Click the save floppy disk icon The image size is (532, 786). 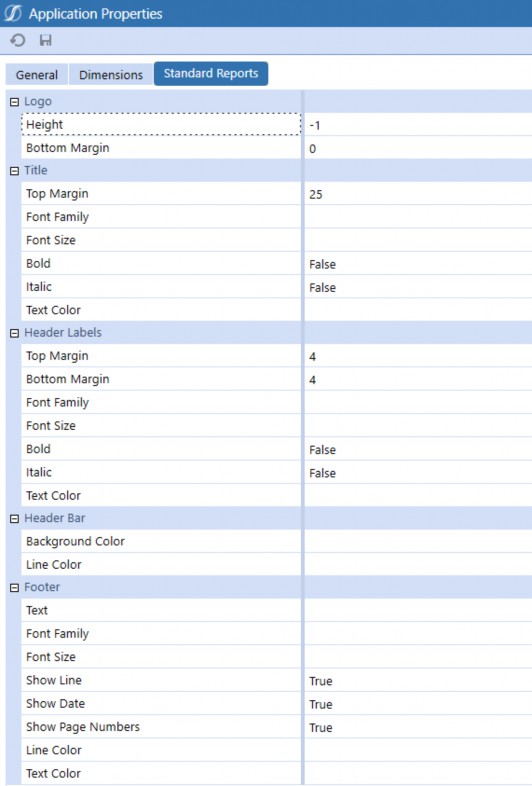pyautogui.click(x=46, y=40)
